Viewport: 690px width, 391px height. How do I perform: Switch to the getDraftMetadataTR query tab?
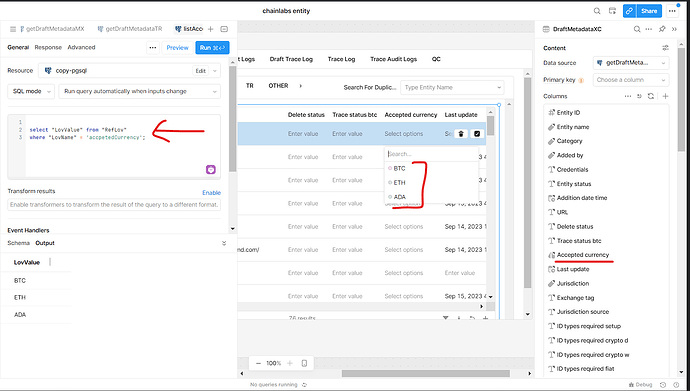(129, 29)
